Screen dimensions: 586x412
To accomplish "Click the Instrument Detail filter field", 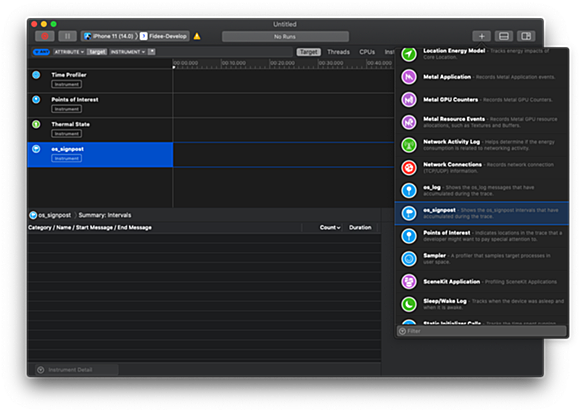I will pyautogui.click(x=77, y=370).
